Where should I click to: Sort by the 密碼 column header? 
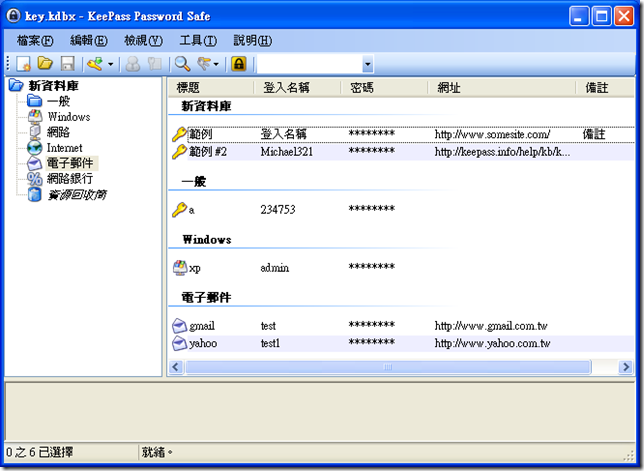pyautogui.click(x=384, y=87)
